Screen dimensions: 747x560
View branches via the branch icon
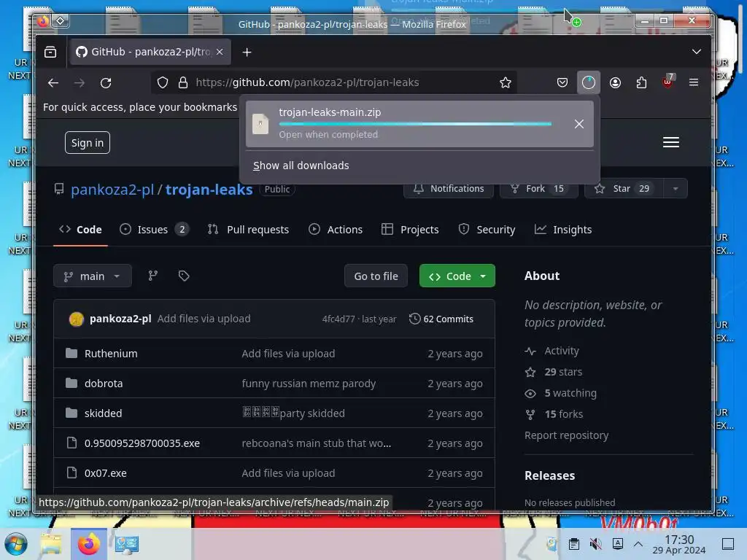pos(153,276)
